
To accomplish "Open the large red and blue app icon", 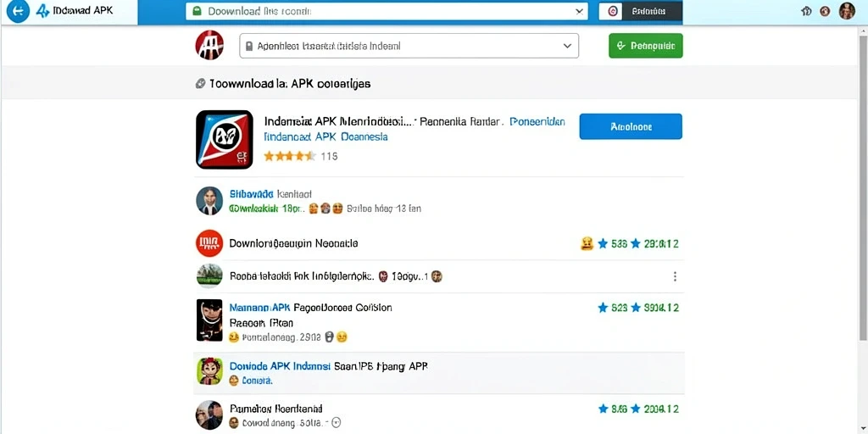I will pos(224,140).
